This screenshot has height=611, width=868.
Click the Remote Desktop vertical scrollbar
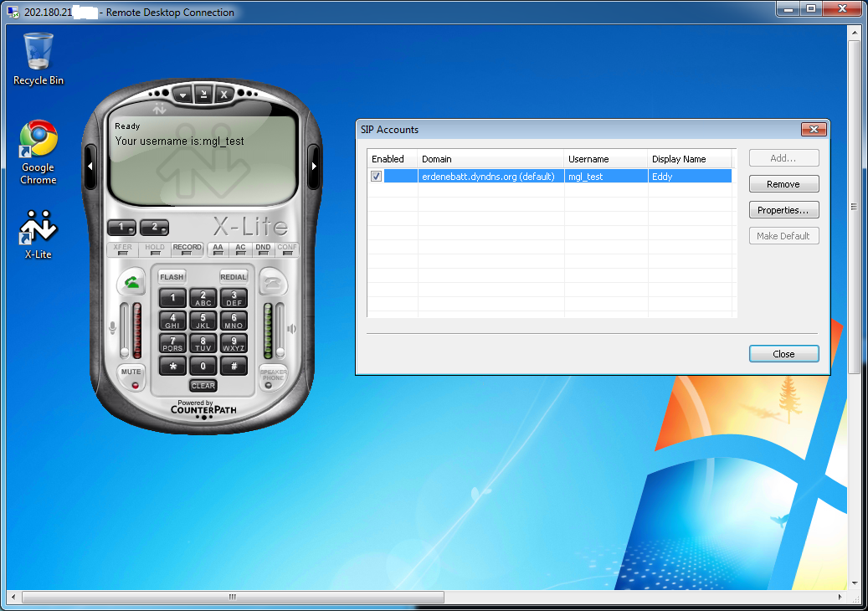click(854, 207)
